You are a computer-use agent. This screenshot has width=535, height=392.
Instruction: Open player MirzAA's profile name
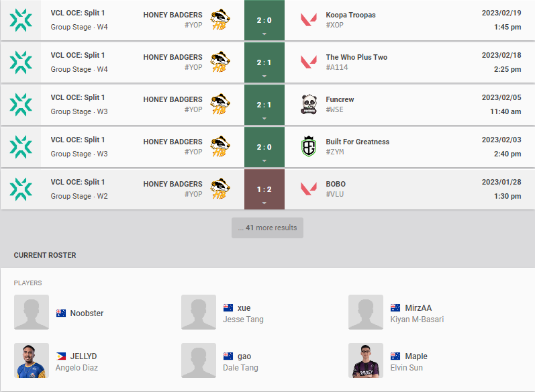(x=418, y=307)
